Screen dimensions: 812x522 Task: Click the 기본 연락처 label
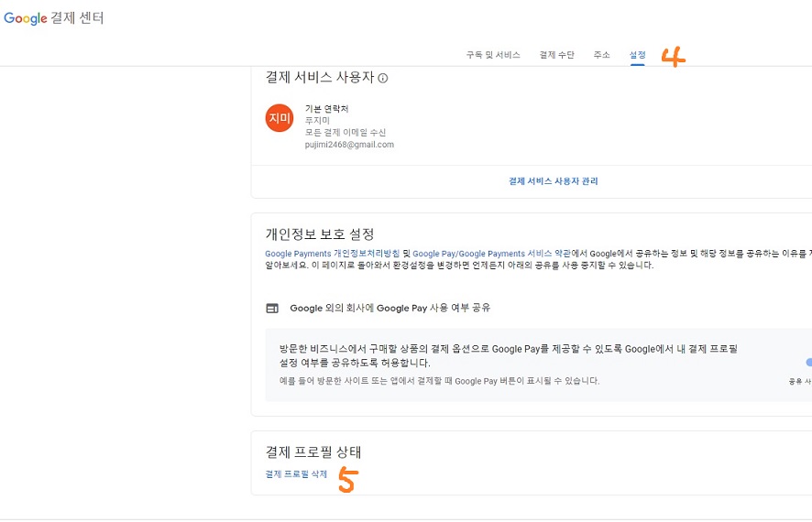(x=327, y=109)
